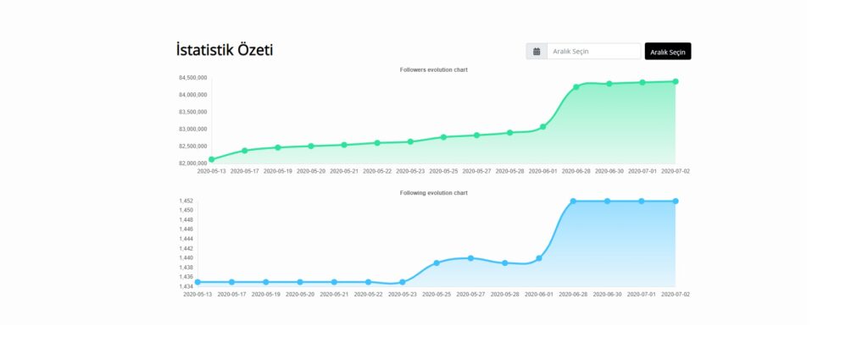
Task: Select followers chart point for 2020-05-22
Action: [377, 143]
